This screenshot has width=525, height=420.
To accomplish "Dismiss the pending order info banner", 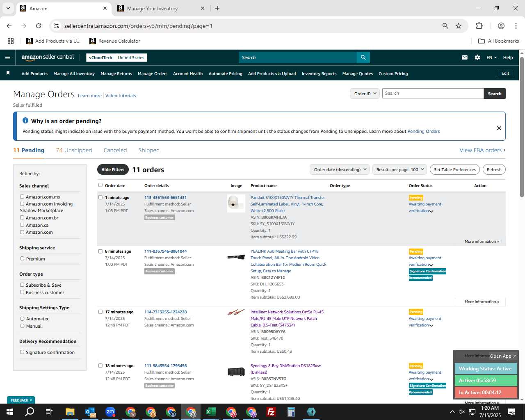I will pos(499,128).
